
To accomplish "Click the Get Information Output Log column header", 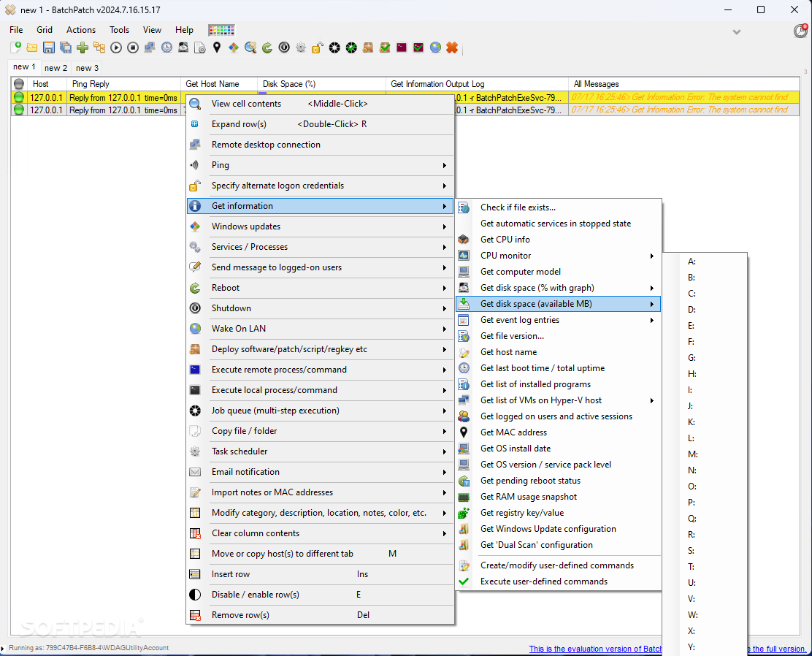I will (x=477, y=84).
